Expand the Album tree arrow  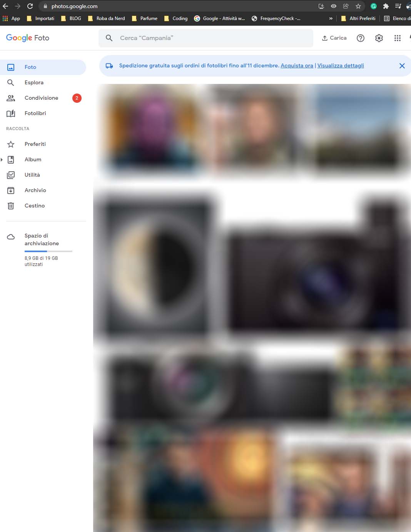point(2,159)
